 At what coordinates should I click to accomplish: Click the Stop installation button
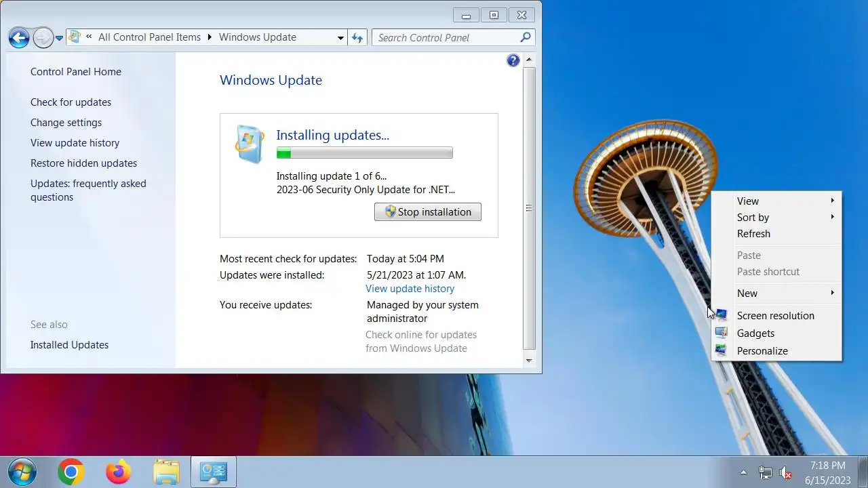(x=428, y=211)
